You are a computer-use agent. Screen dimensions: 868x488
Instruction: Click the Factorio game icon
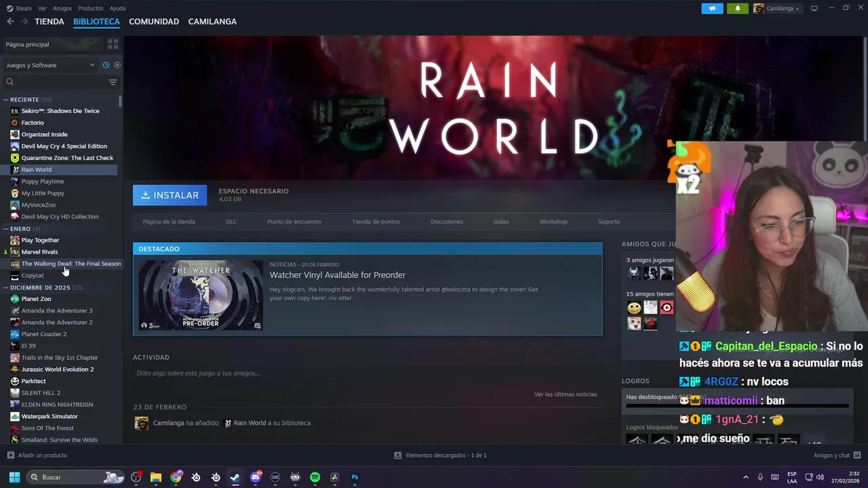pos(15,123)
